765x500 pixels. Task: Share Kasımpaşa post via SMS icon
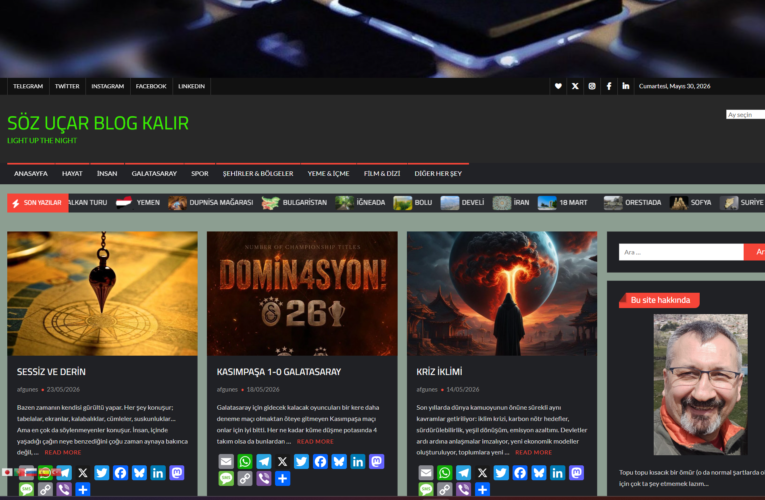[226, 479]
